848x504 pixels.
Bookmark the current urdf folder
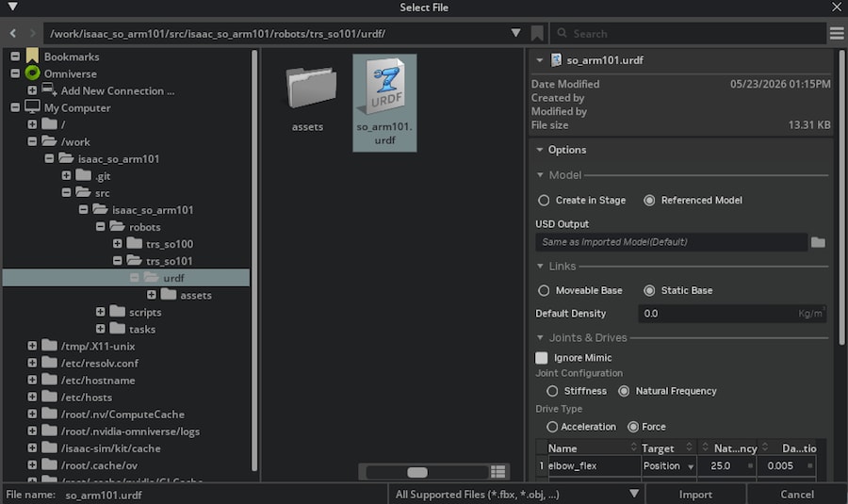[537, 34]
